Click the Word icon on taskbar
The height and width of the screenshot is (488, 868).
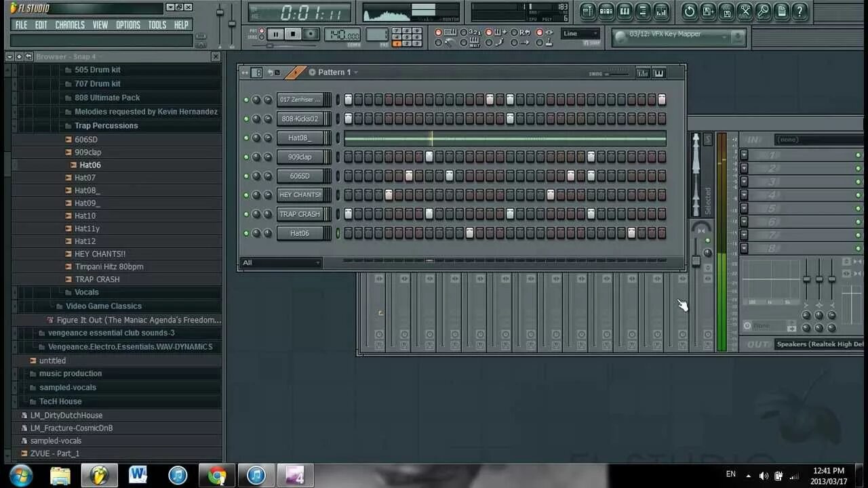point(138,475)
